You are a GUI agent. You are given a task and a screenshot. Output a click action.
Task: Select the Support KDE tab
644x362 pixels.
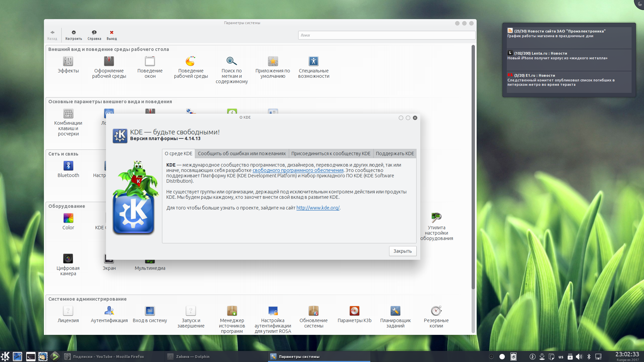pos(395,154)
